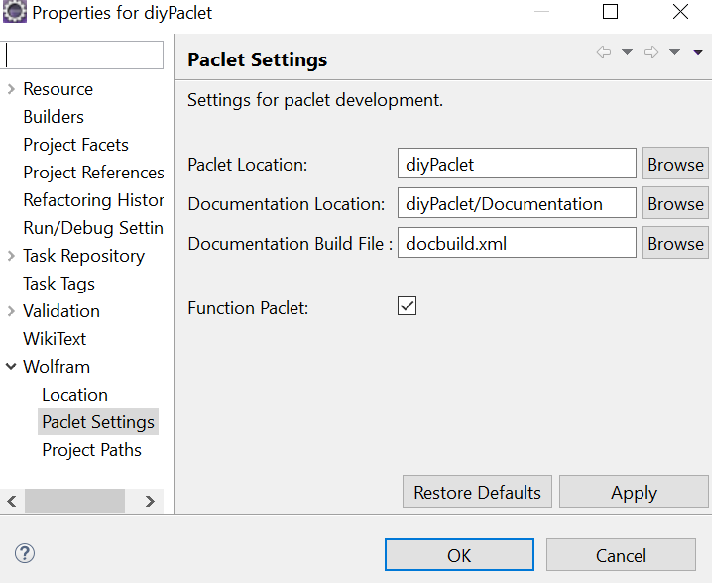This screenshot has width=712, height=583.
Task: Browse for the Documentation Location
Action: tap(675, 203)
